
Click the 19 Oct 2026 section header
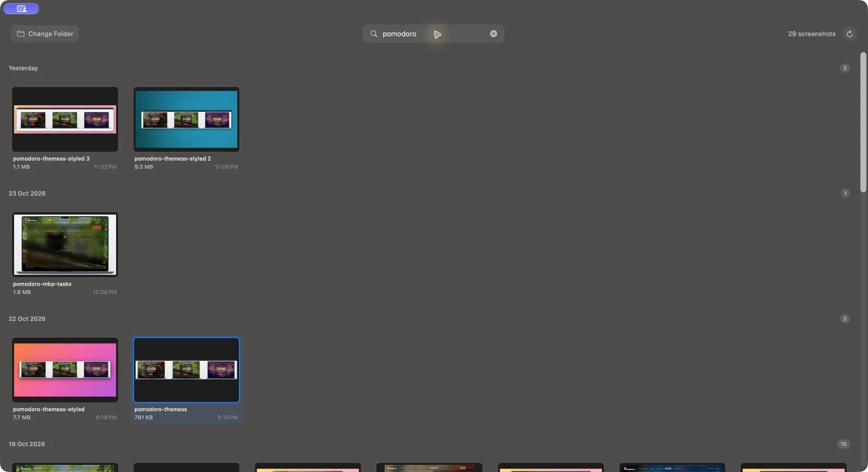coord(27,444)
